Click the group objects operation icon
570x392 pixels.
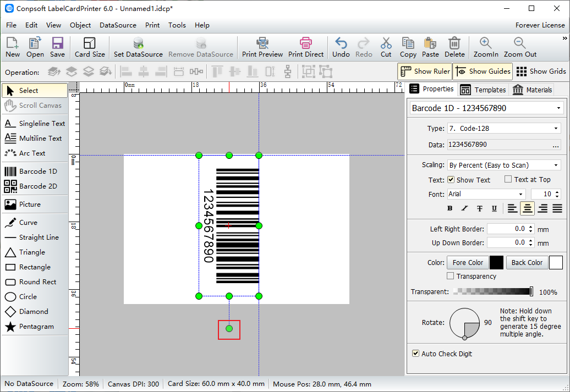point(308,71)
